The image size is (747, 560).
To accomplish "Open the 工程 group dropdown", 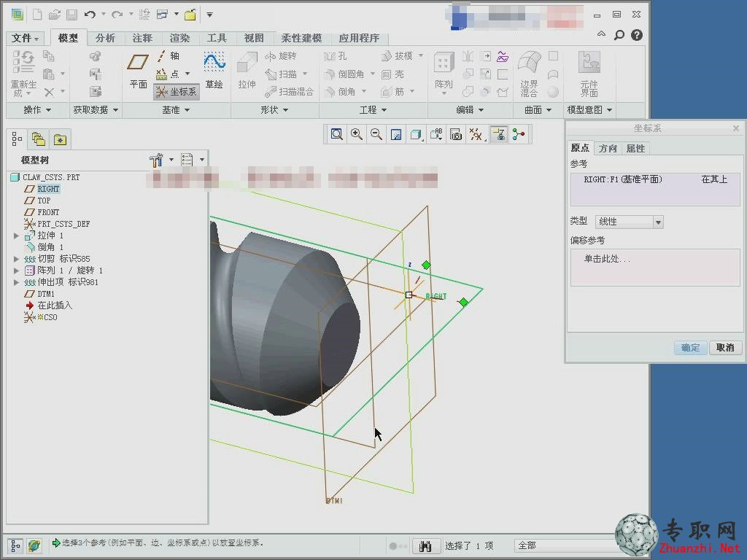I will 373,110.
